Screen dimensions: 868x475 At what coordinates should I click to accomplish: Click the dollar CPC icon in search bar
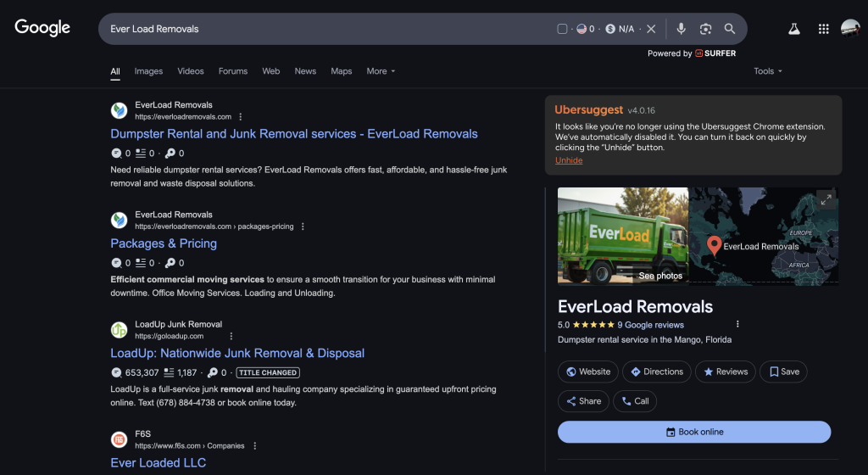coord(610,29)
